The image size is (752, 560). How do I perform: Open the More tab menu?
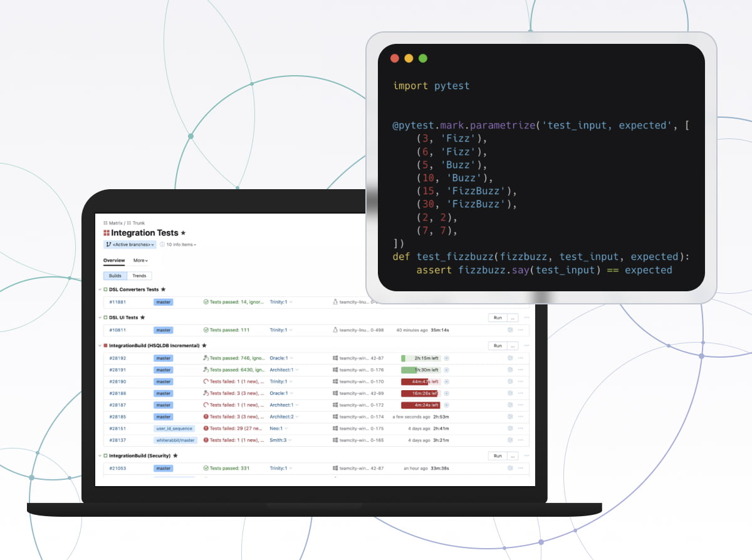140,261
